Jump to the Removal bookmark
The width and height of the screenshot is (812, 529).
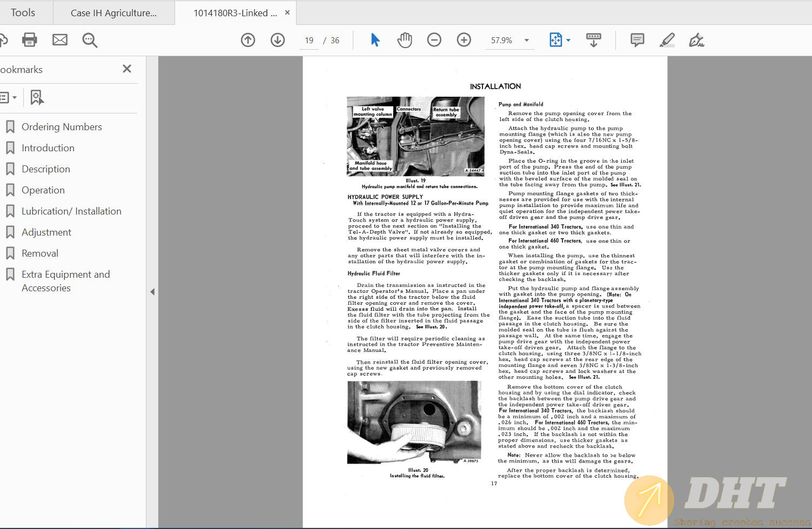point(40,253)
